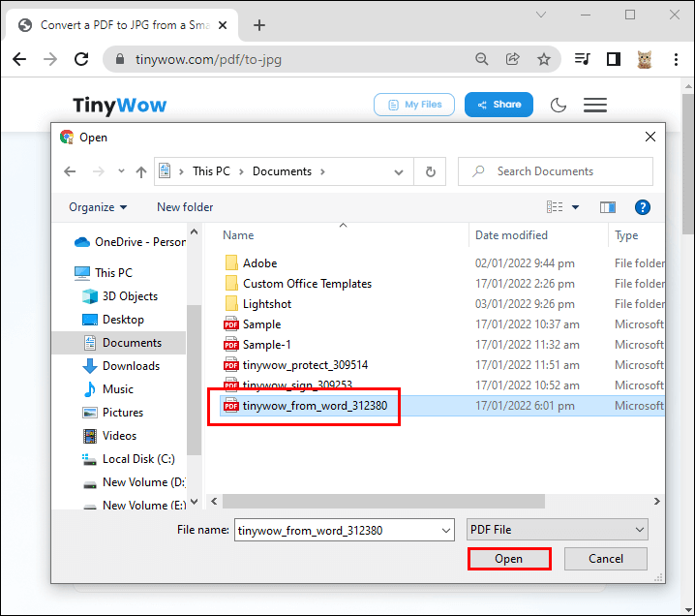The image size is (695, 616).
Task: Click the Open button
Action: click(509, 559)
